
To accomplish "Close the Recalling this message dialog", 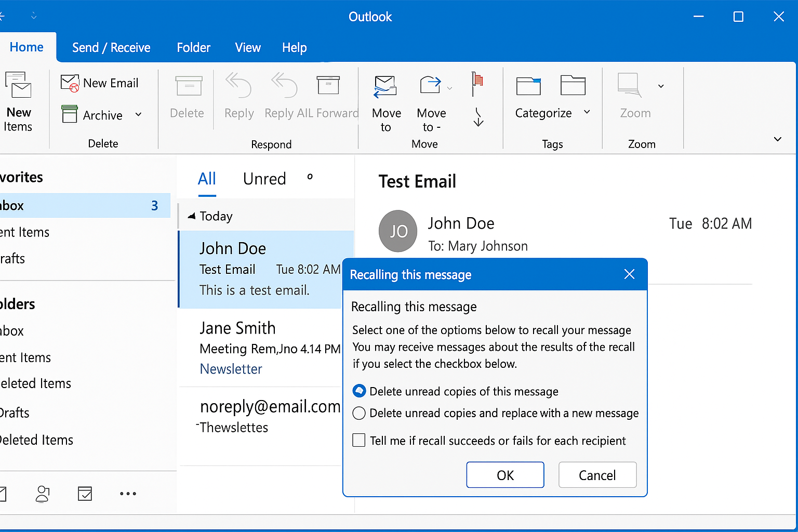I will pos(629,274).
